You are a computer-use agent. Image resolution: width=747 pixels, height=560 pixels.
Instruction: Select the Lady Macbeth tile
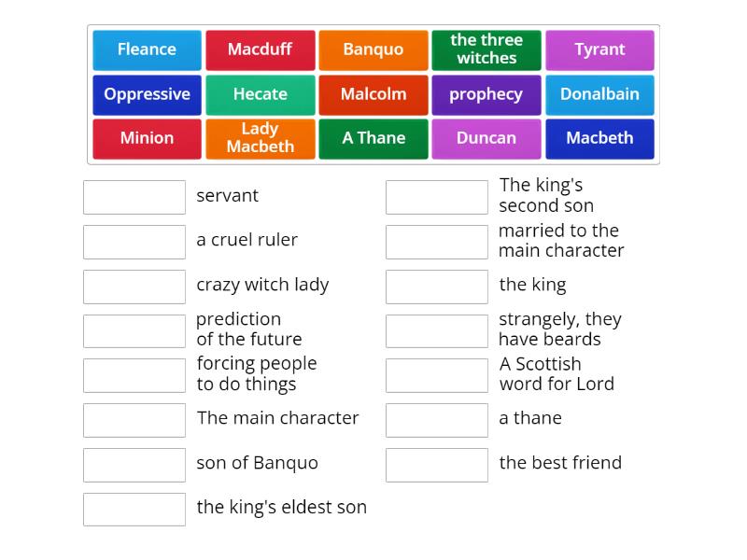[260, 138]
